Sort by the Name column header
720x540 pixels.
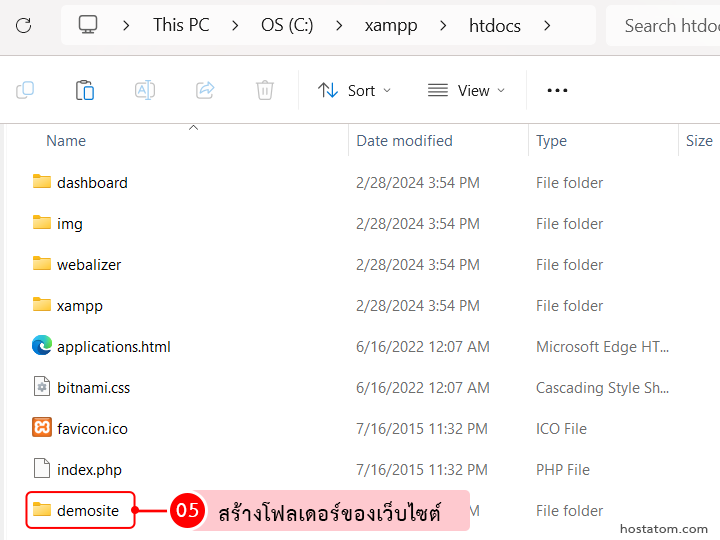coord(66,141)
